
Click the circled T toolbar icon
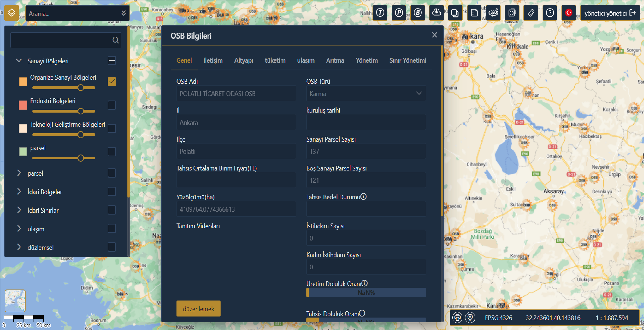coord(380,13)
